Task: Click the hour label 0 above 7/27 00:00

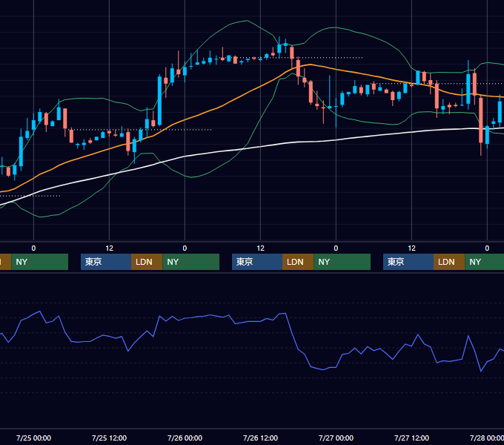Action: pos(336,248)
